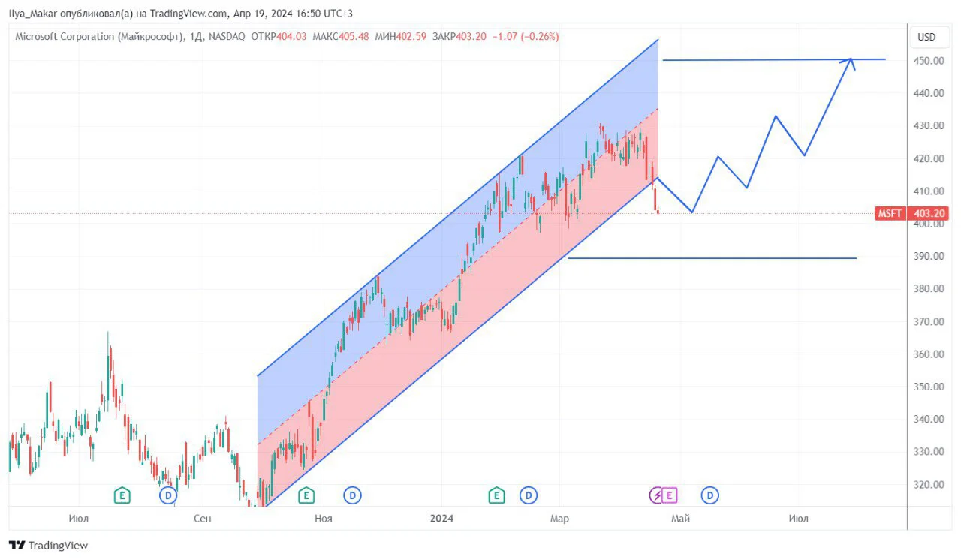Click the Ноя label on time axis
The height and width of the screenshot is (560, 961).
(x=324, y=519)
